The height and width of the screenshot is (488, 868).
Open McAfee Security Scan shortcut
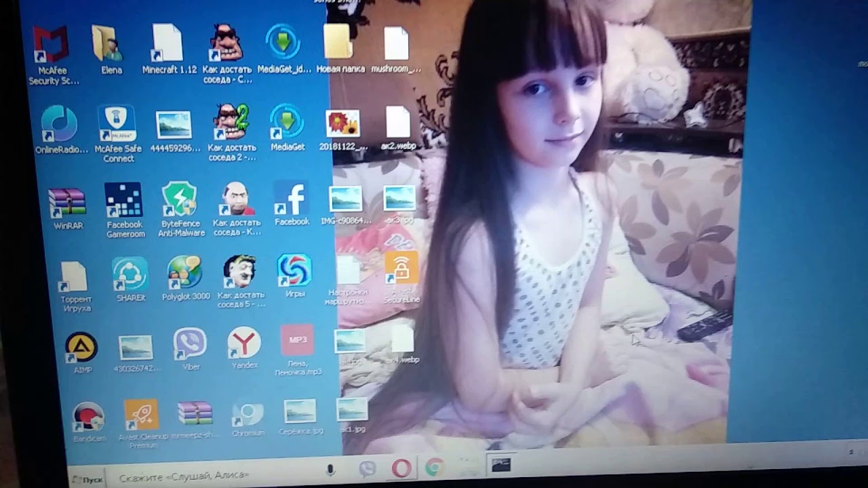(x=52, y=45)
